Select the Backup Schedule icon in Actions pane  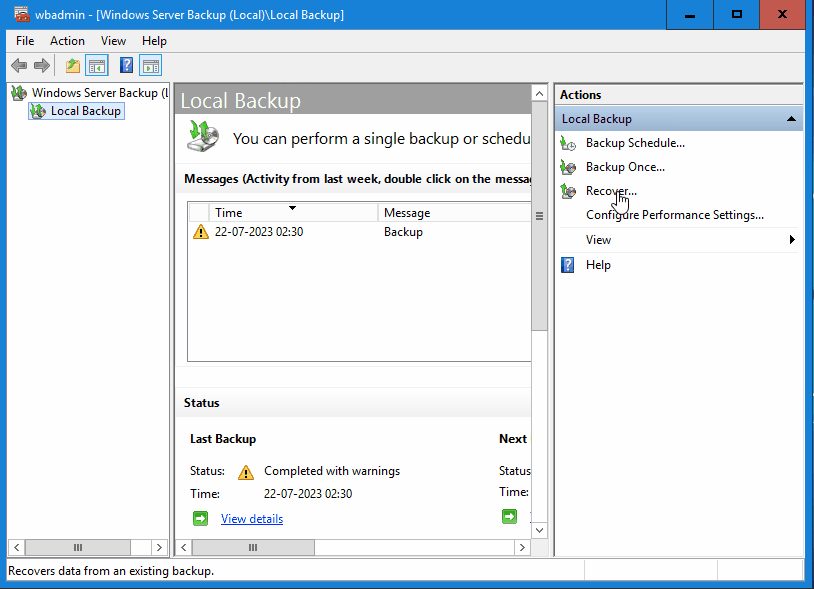pos(567,142)
